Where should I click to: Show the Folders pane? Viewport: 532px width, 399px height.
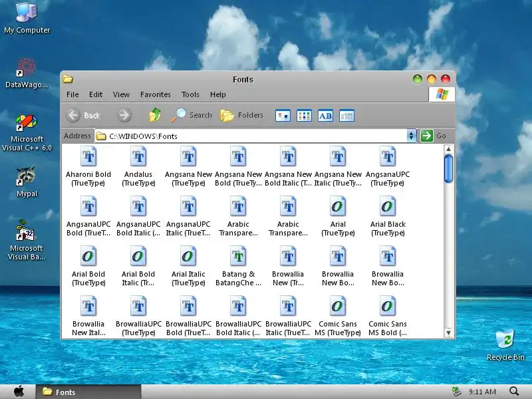241,115
